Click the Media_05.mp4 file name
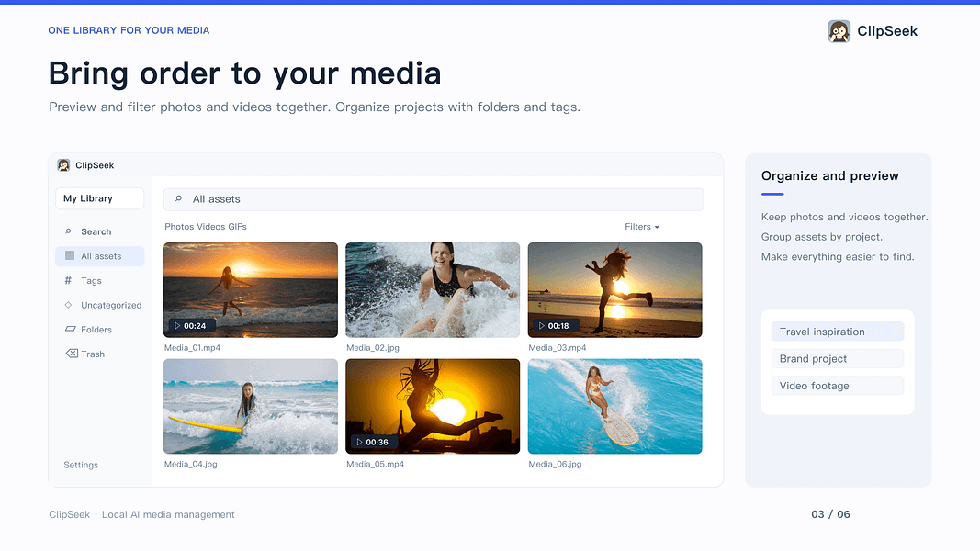Screen dimensions: 980x551 click(x=375, y=464)
